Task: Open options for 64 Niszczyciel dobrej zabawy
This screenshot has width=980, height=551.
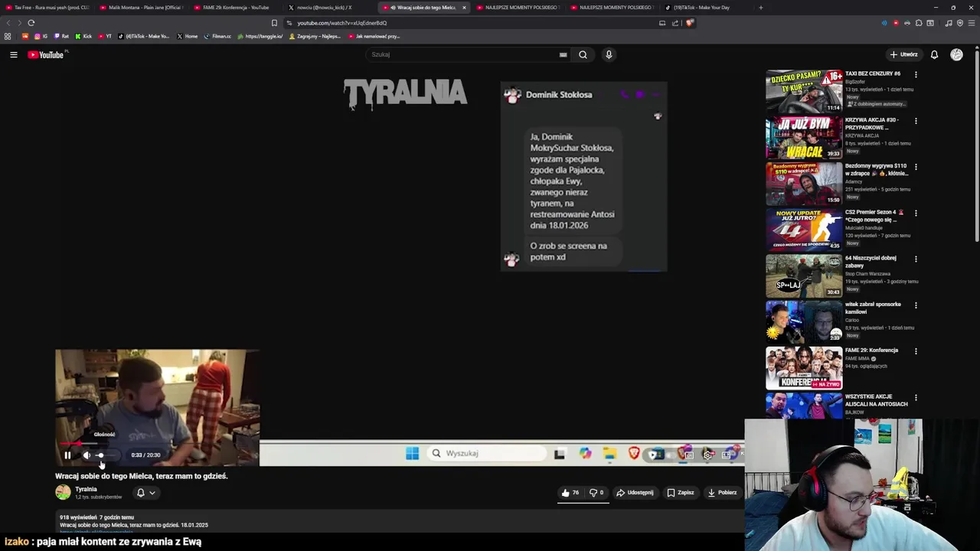Action: 916,259
